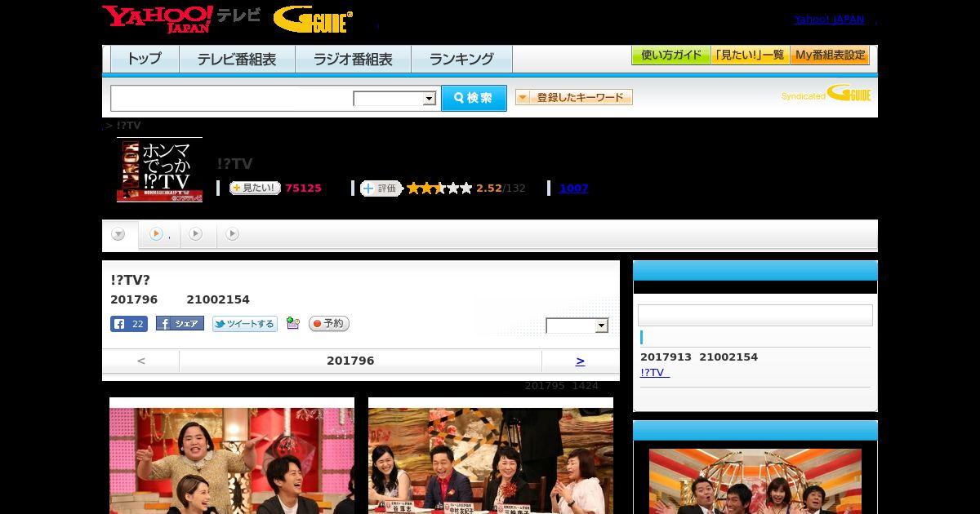The width and height of the screenshot is (980, 514).
Task: Open the Yahoo! Japan TV logo
Action: (180, 19)
